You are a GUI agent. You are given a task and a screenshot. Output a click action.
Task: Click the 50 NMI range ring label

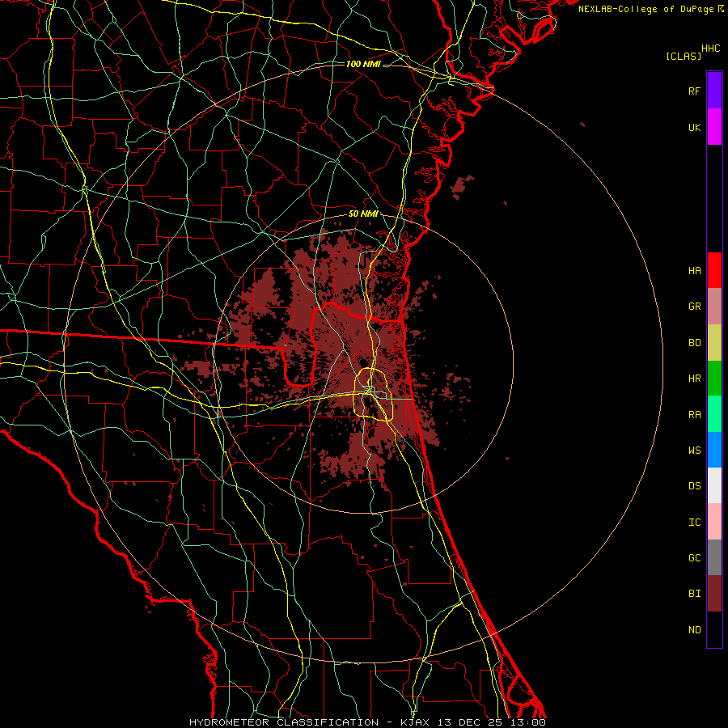pos(363,214)
